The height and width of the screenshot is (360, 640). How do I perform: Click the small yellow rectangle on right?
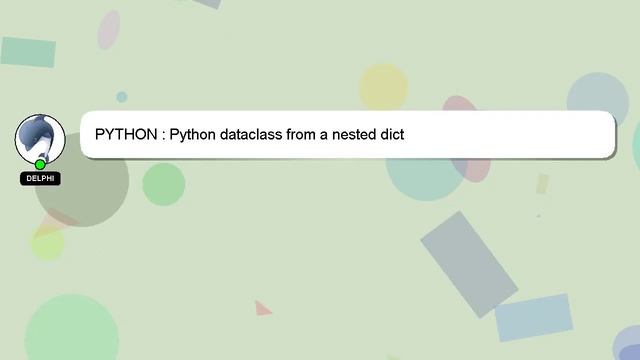click(x=542, y=184)
